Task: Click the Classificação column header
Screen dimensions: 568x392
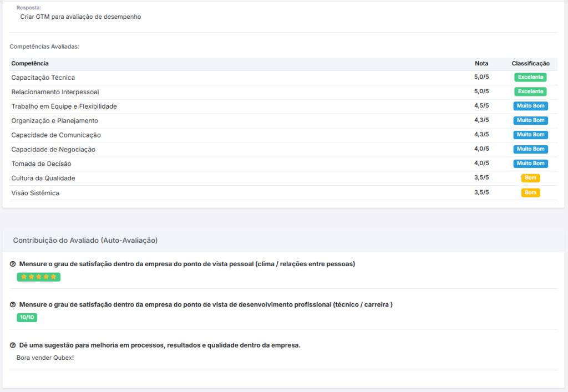Action: pyautogui.click(x=530, y=64)
